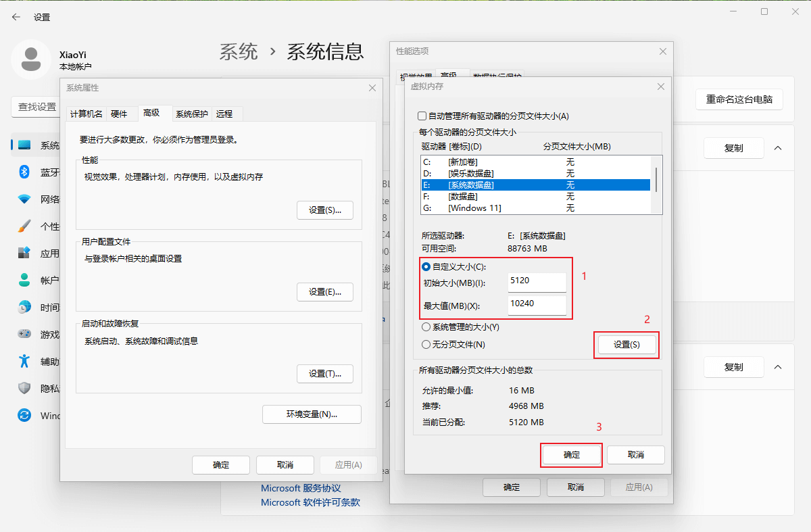The height and width of the screenshot is (532, 811).
Task: Open the 游戏 settings icon
Action: [x=24, y=334]
